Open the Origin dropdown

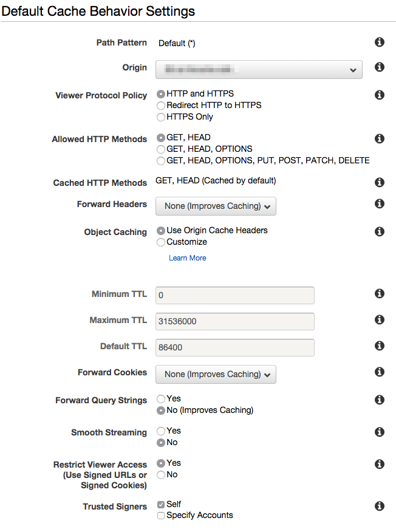click(x=259, y=70)
